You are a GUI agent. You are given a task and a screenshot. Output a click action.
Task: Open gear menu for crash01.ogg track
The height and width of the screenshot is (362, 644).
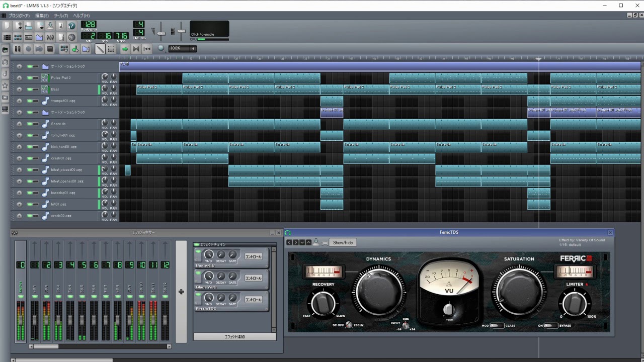[x=19, y=158]
